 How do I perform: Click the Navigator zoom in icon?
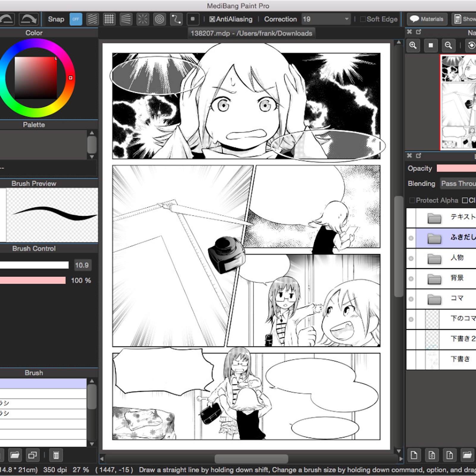tap(413, 45)
